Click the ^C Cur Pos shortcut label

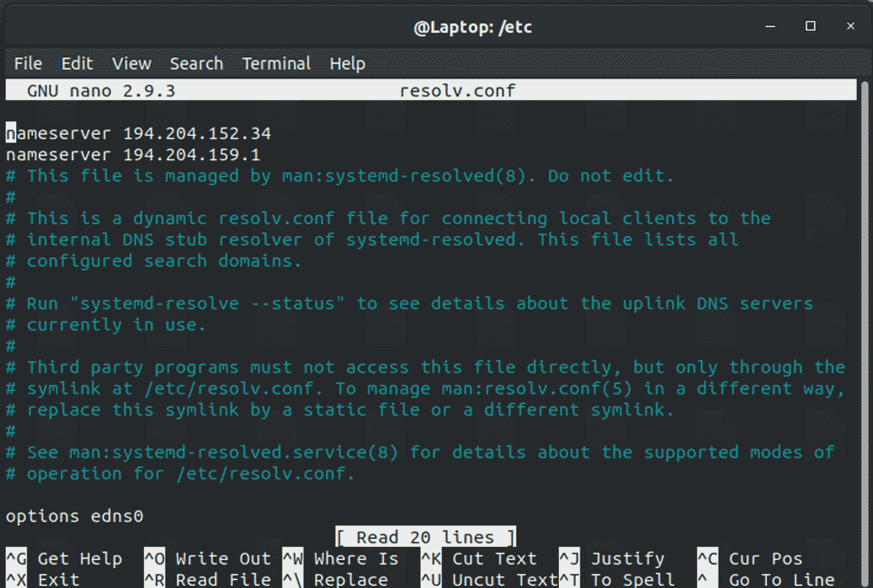(750, 559)
